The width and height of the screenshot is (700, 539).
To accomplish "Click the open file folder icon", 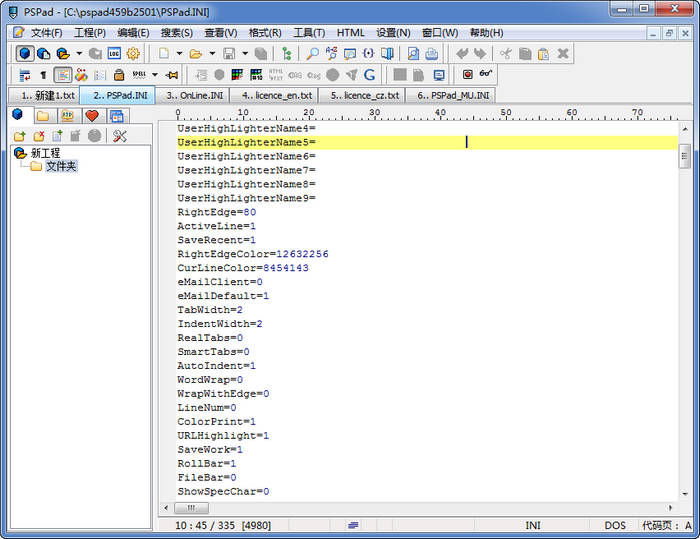I will pyautogui.click(x=196, y=54).
